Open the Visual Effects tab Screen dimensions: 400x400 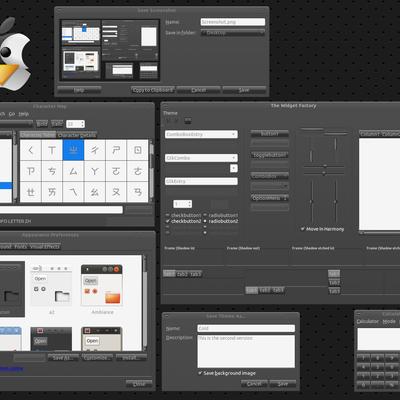click(45, 246)
